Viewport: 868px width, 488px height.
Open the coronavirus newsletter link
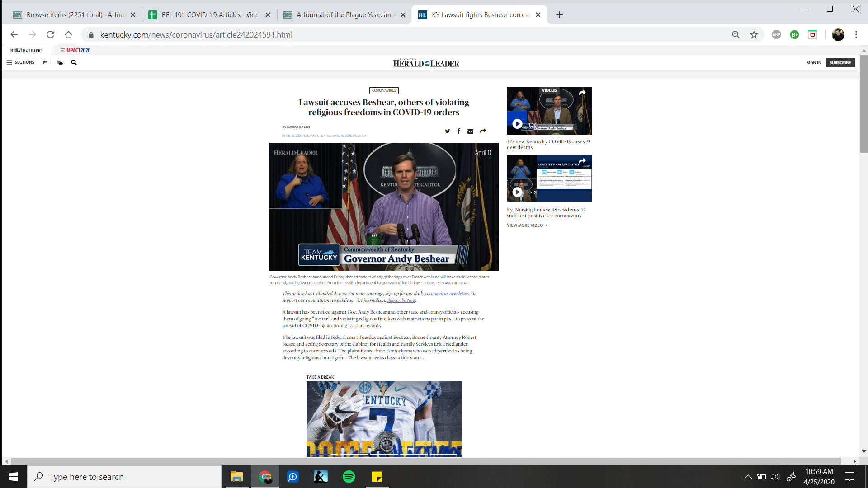446,293
